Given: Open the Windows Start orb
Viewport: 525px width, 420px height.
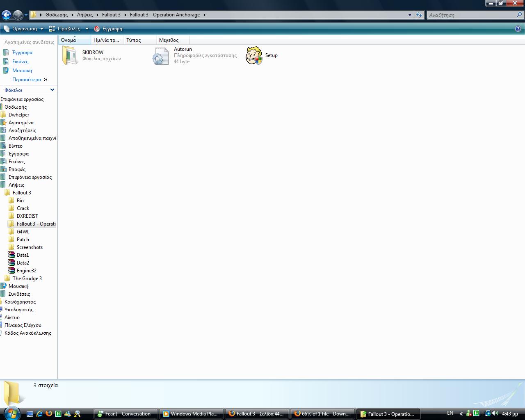Looking at the screenshot, I should [x=11, y=413].
